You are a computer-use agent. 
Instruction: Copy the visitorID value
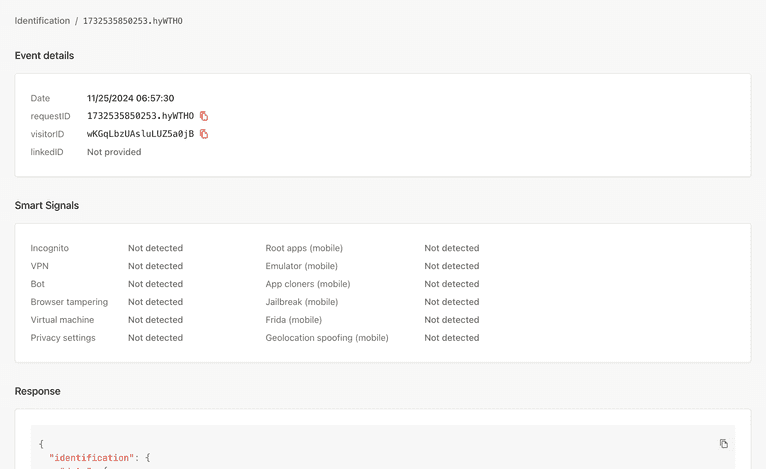click(204, 134)
